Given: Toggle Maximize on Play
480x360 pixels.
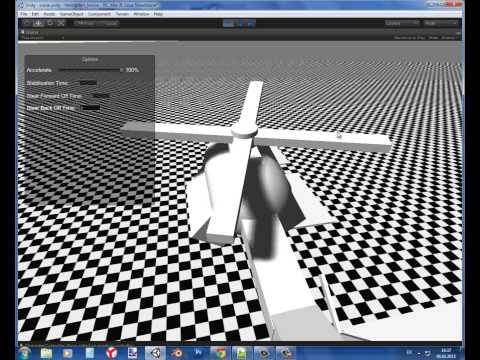Looking at the screenshot, I should pos(410,38).
